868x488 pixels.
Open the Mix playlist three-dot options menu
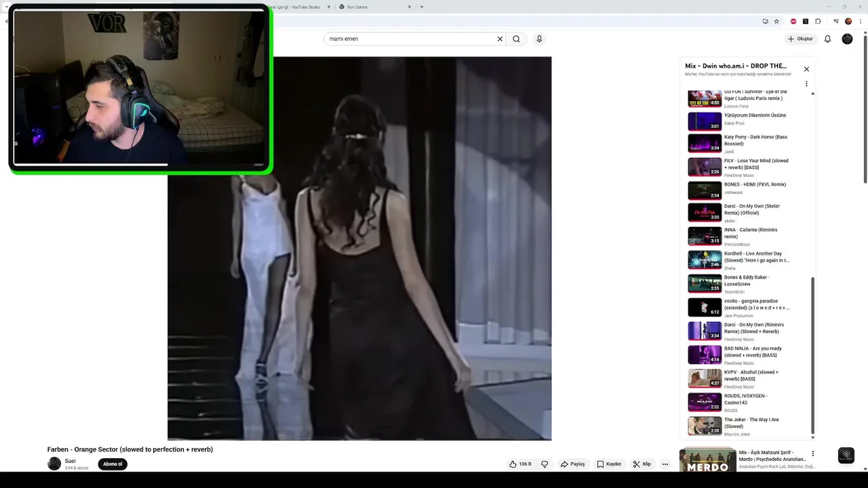806,84
